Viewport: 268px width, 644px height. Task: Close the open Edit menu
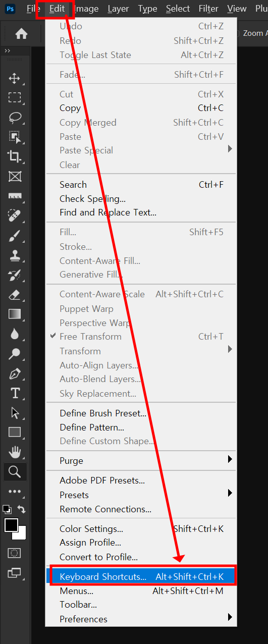(x=57, y=9)
